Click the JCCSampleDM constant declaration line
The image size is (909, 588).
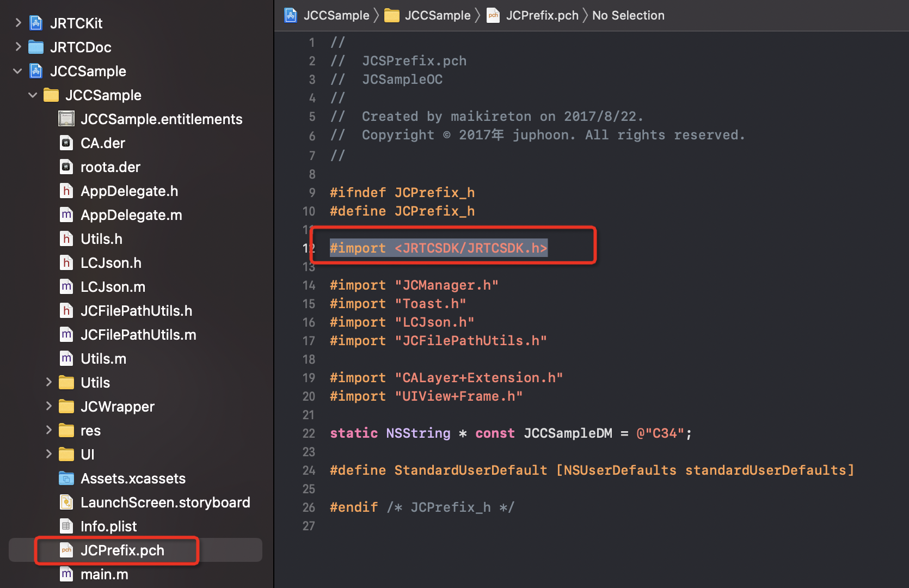[x=511, y=433]
